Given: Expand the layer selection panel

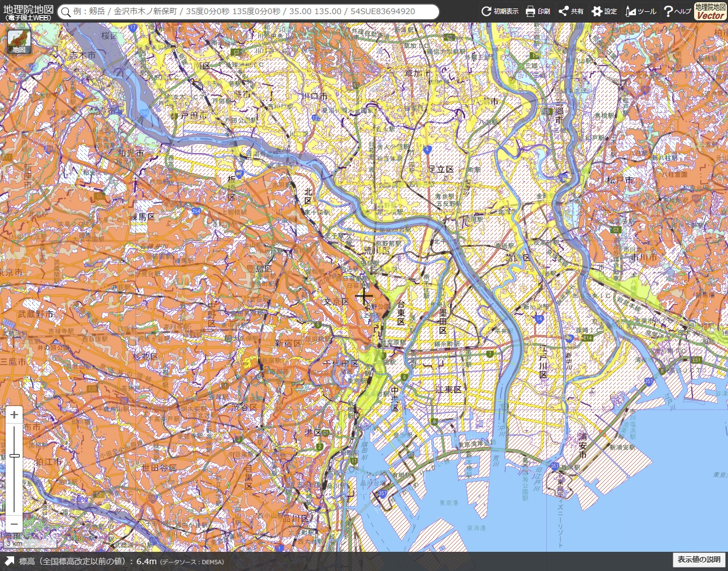Looking at the screenshot, I should click(x=19, y=48).
